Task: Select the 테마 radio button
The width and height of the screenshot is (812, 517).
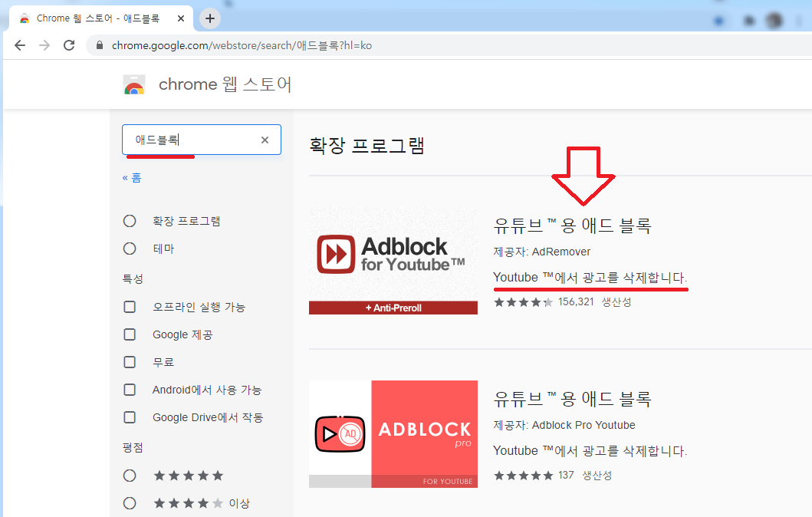Action: (x=130, y=249)
